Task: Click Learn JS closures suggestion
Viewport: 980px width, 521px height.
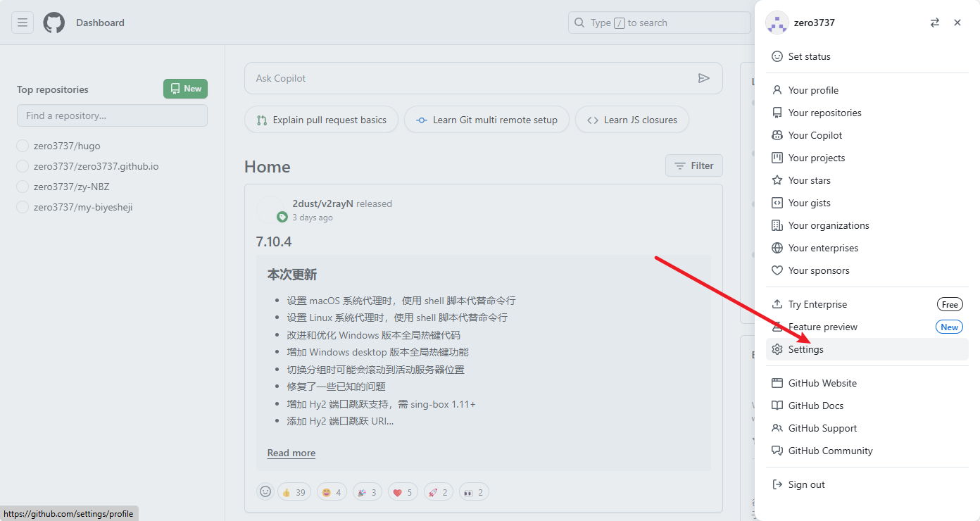Action: click(x=632, y=120)
